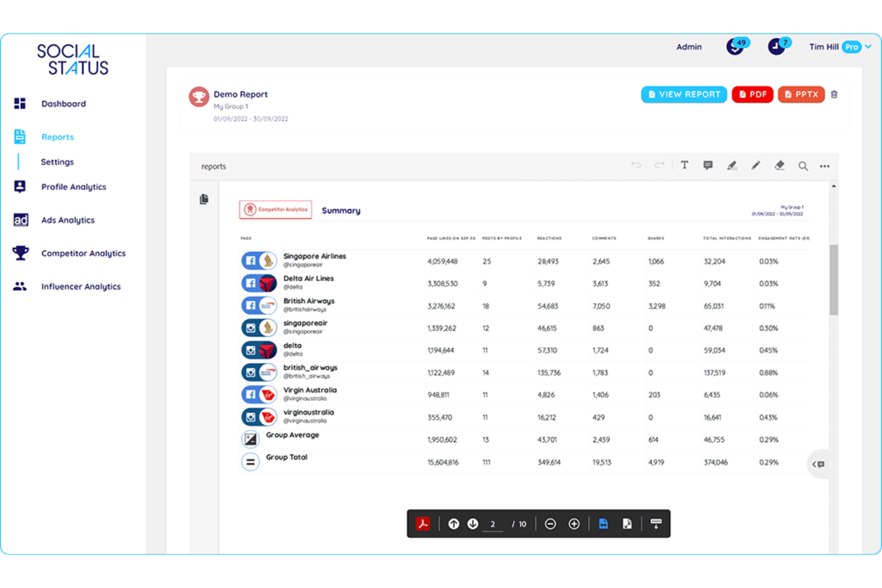
Task: Select fit-to-page view
Action: tap(627, 524)
